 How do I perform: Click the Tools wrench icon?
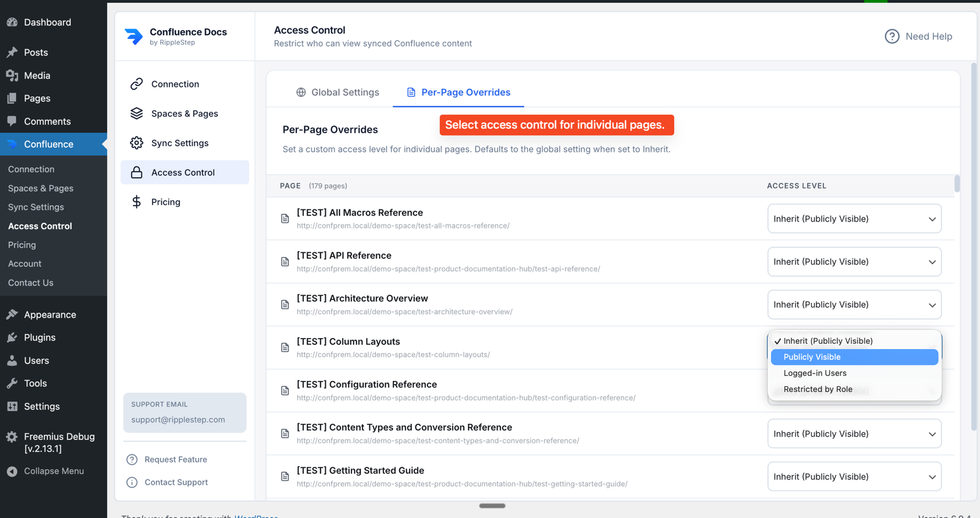pyautogui.click(x=12, y=383)
